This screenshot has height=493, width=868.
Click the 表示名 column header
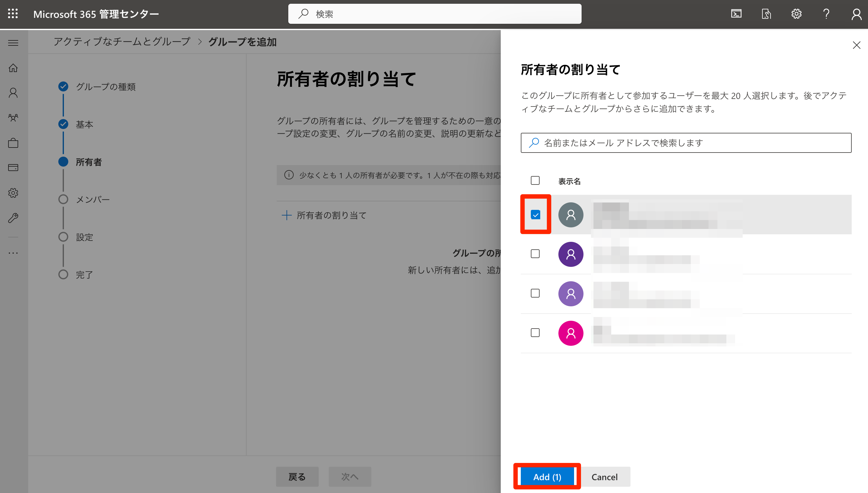coord(569,181)
